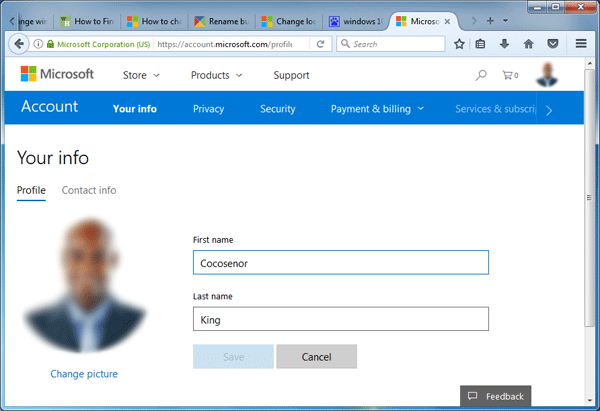This screenshot has width=600, height=411.
Task: Open the Support link
Action: coord(291,75)
